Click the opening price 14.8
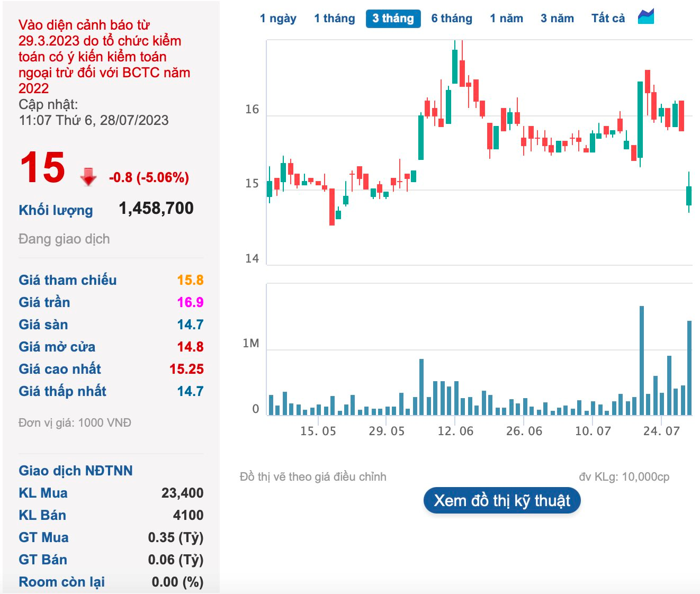The width and height of the screenshot is (700, 594). coord(190,347)
